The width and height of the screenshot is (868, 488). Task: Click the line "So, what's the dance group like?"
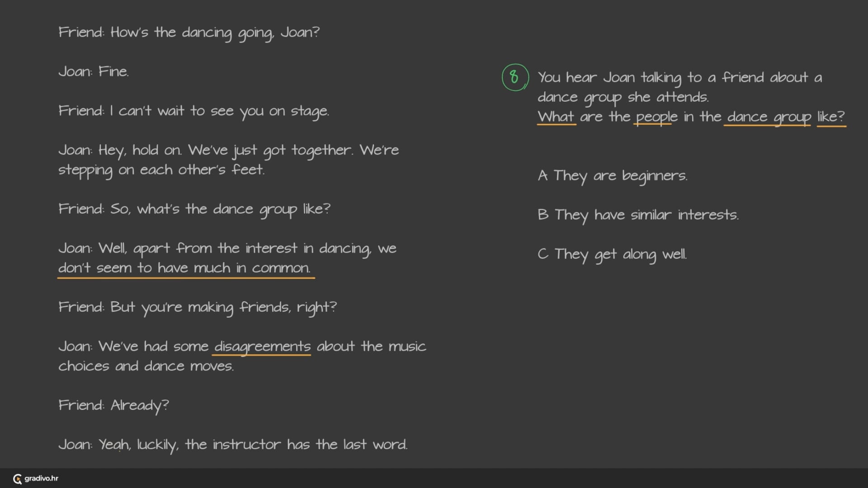[x=194, y=209]
